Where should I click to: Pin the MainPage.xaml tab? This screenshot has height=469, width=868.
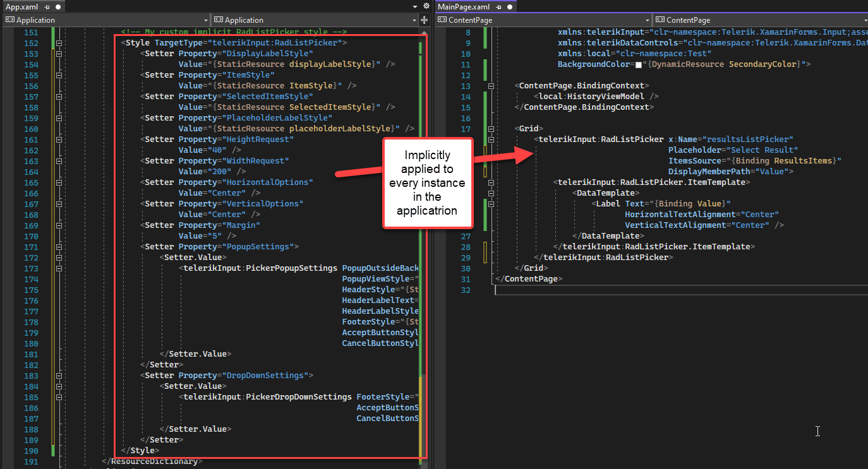(x=498, y=7)
